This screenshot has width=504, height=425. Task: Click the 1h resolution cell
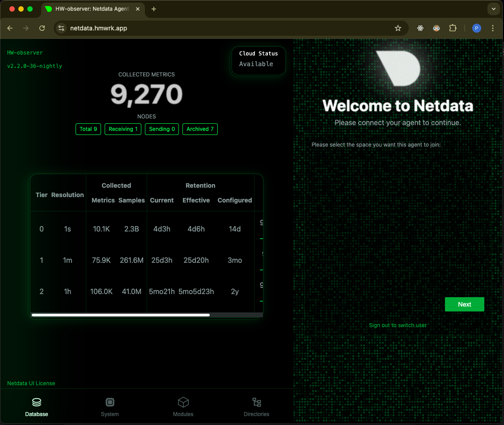tap(68, 291)
